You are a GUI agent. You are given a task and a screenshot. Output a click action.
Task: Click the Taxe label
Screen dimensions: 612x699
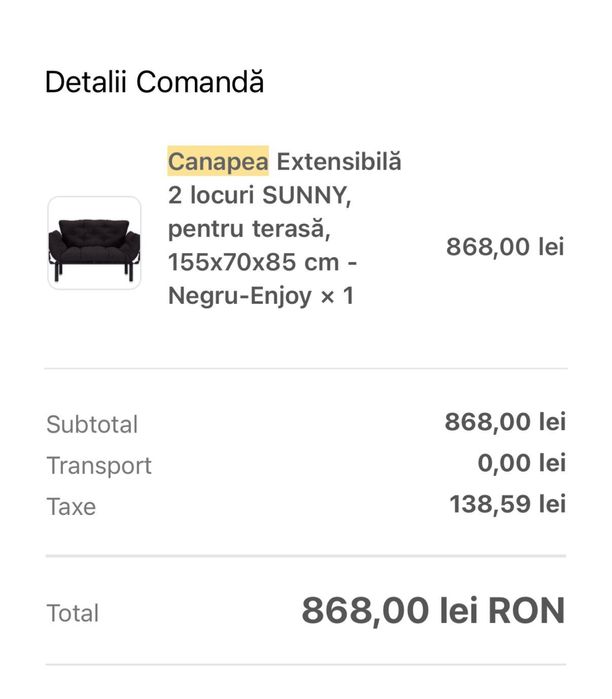pos(71,507)
